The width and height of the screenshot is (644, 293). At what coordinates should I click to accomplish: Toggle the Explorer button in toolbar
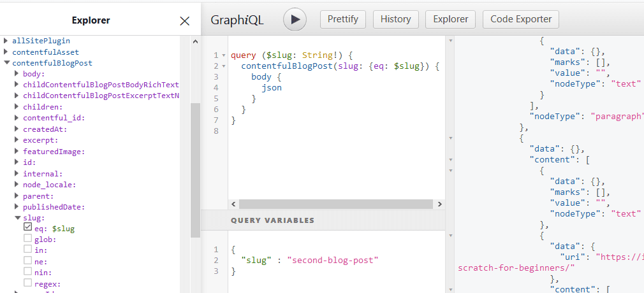451,19
